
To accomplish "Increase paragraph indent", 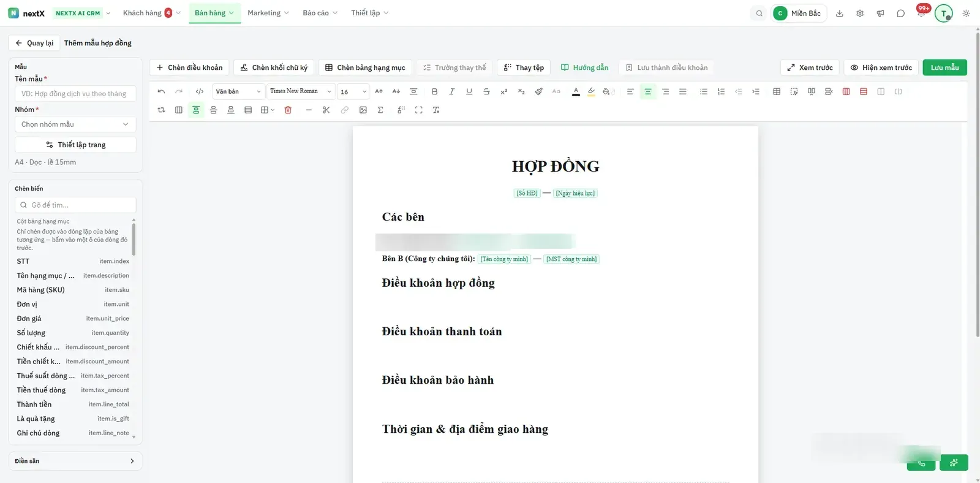I will pos(756,92).
